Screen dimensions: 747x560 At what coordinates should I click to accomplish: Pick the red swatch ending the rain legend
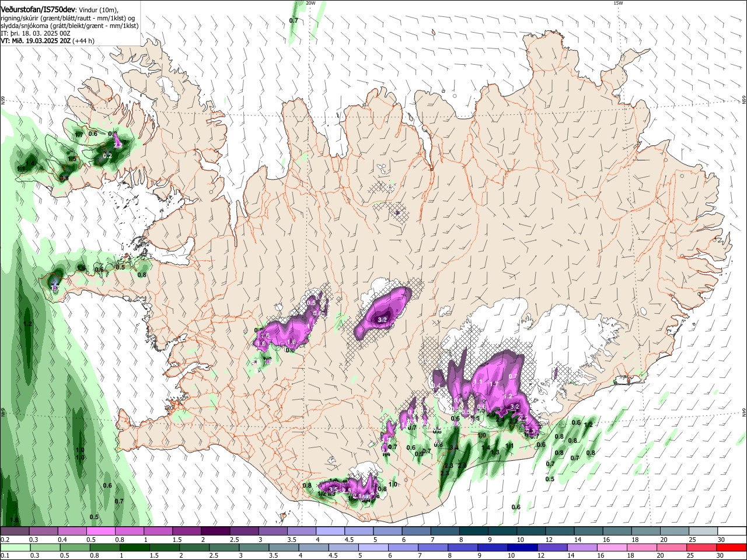point(731,547)
